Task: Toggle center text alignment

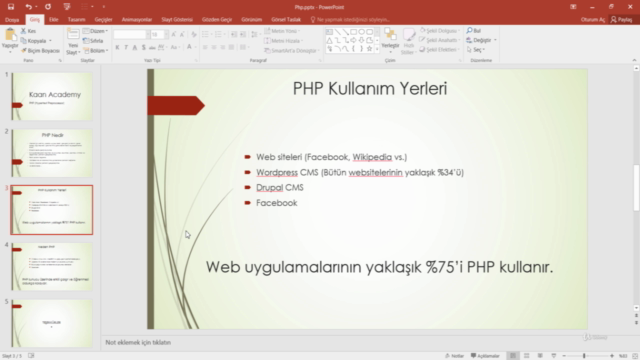Action: pyautogui.click(x=213, y=47)
